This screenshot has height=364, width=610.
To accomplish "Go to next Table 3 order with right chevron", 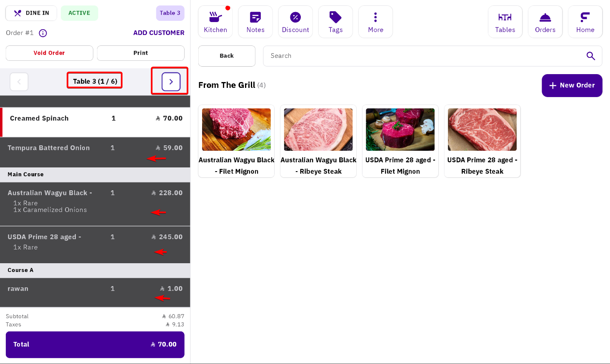I will click(171, 82).
